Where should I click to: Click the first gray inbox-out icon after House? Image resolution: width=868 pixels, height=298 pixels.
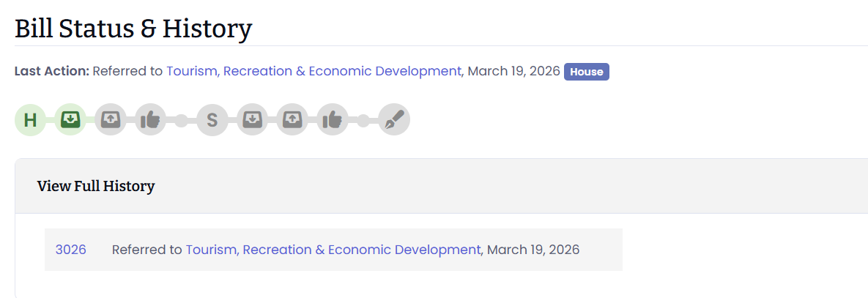point(111,119)
